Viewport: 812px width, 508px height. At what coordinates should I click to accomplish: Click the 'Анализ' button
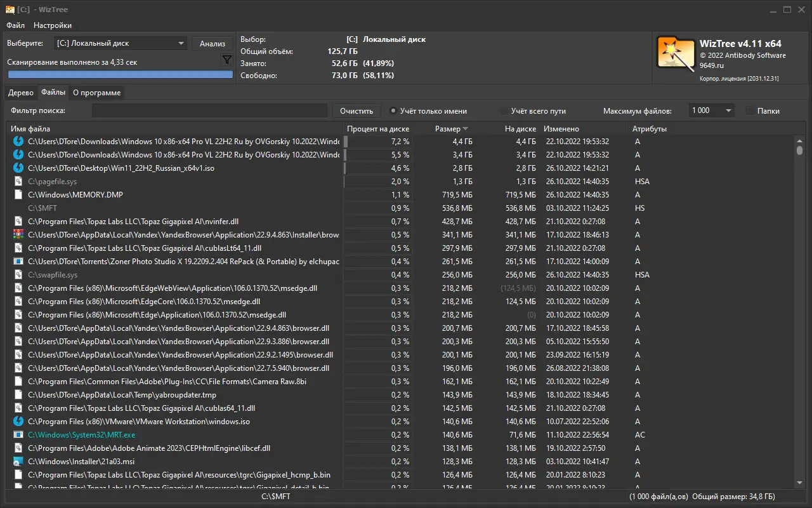pos(213,43)
